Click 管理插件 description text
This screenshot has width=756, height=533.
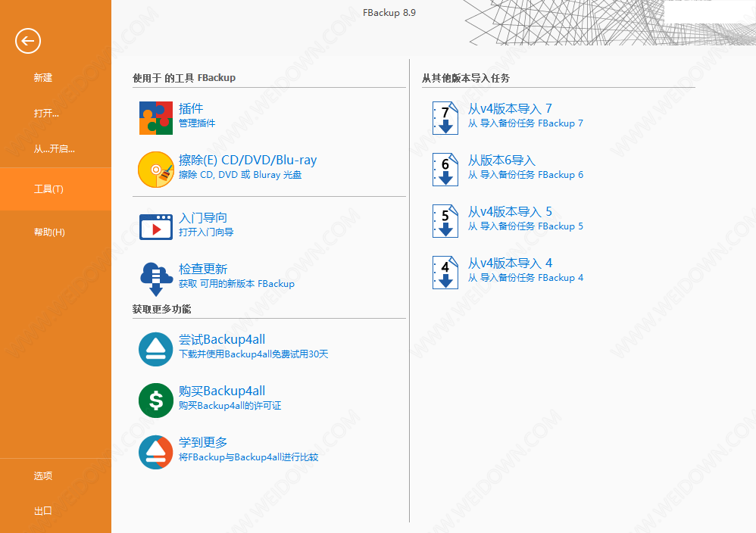(197, 123)
